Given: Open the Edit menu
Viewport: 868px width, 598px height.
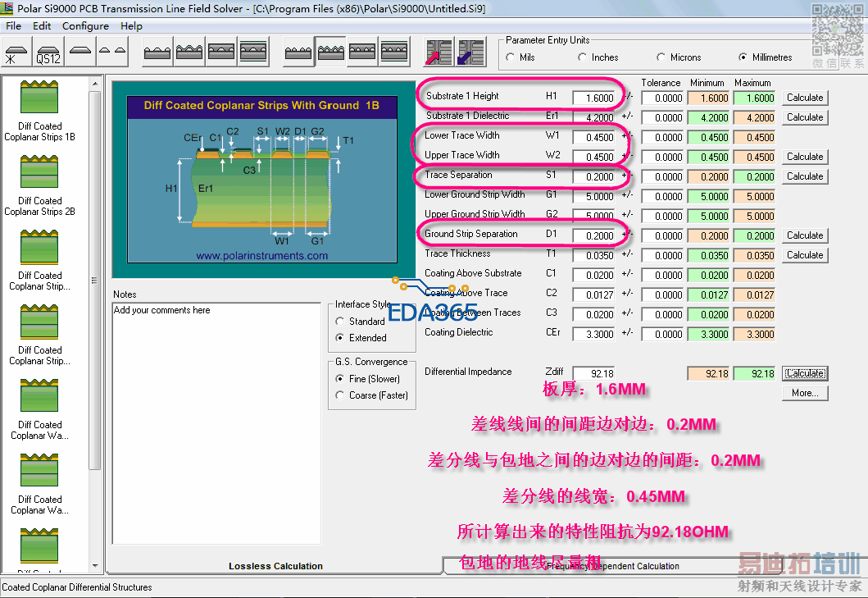Looking at the screenshot, I should point(42,26).
